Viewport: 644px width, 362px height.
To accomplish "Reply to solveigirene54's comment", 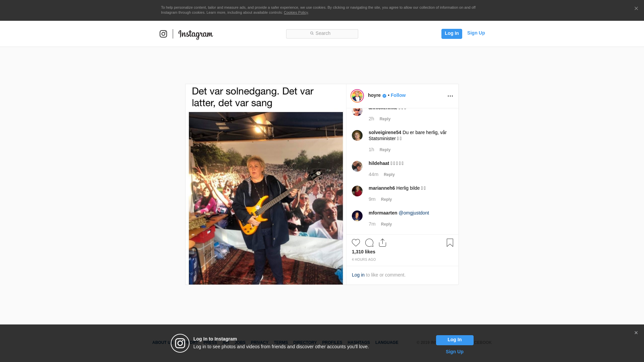I will pyautogui.click(x=385, y=150).
